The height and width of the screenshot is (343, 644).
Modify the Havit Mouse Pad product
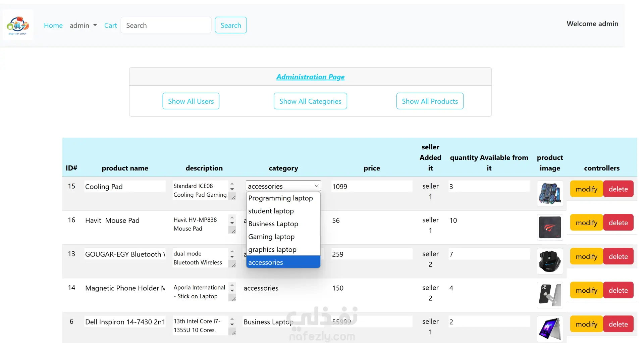coord(586,223)
